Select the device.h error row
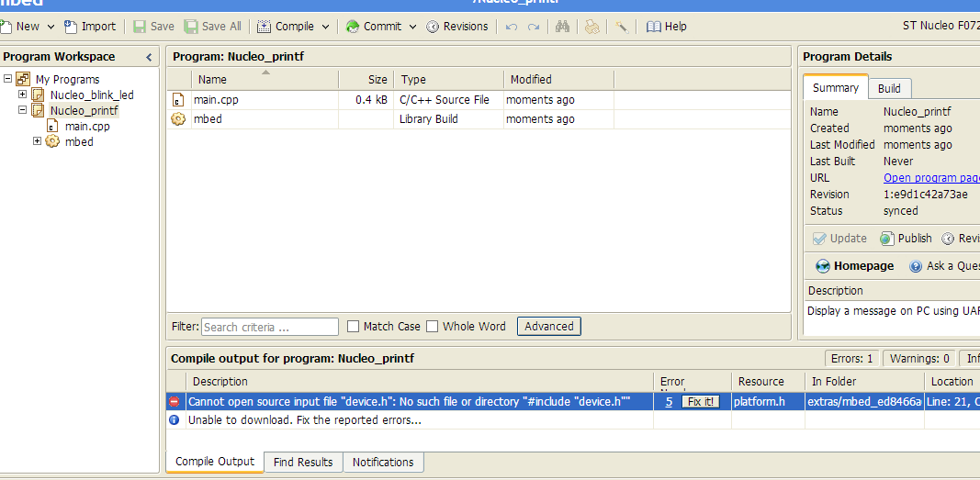This screenshot has width=980, height=480. click(573, 401)
